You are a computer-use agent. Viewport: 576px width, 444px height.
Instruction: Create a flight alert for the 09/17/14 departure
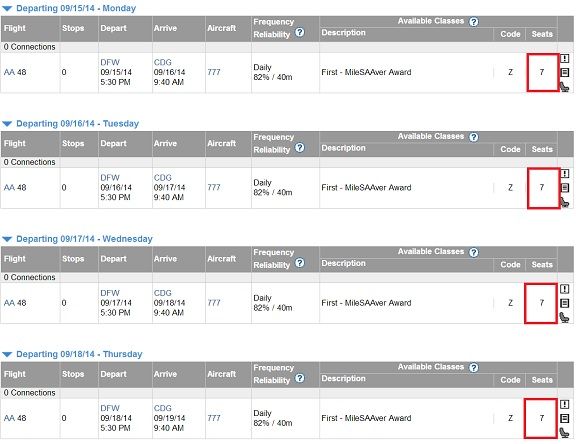pyautogui.click(x=565, y=289)
